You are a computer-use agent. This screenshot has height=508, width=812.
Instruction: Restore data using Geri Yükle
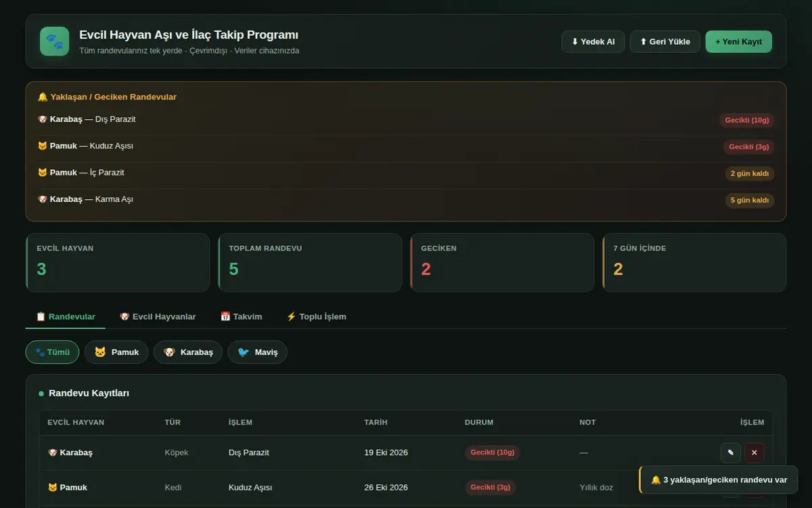pyautogui.click(x=665, y=41)
